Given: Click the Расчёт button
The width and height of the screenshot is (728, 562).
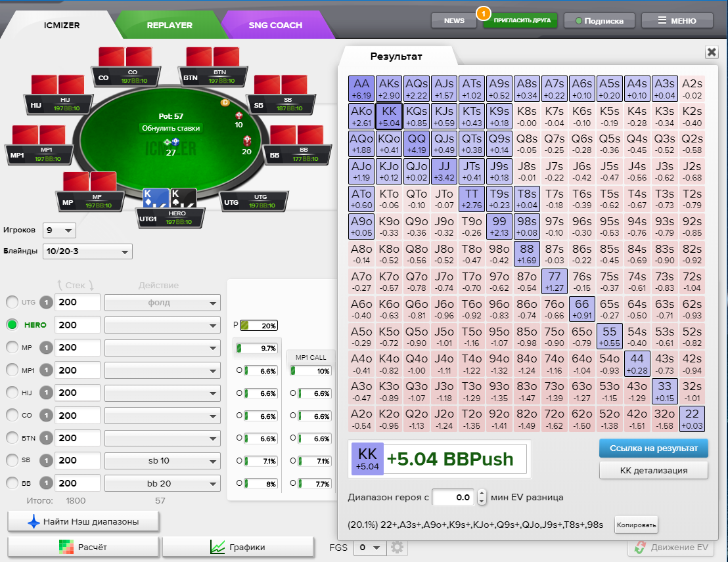Looking at the screenshot, I should 83,547.
